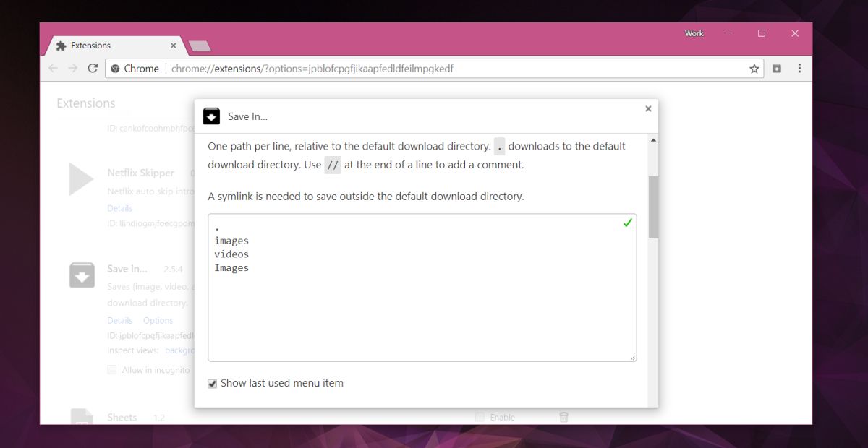Open Details link for Save In extension

pyautogui.click(x=120, y=321)
